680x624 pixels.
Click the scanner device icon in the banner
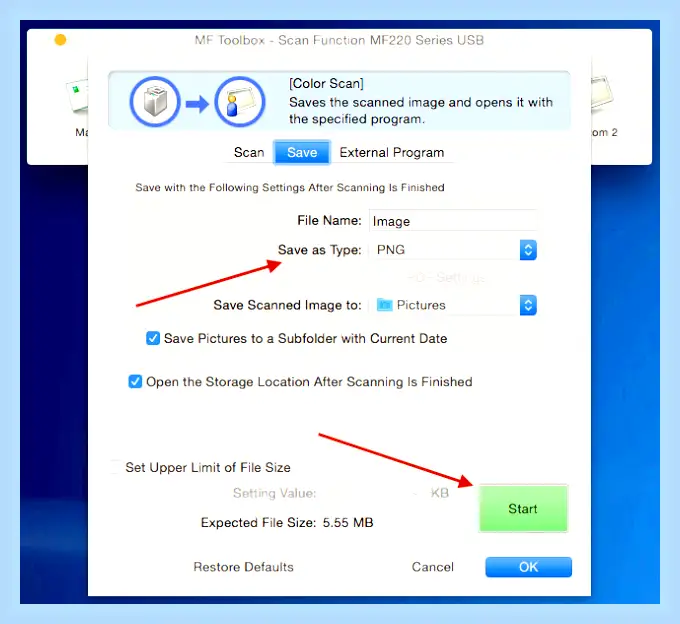point(155,102)
